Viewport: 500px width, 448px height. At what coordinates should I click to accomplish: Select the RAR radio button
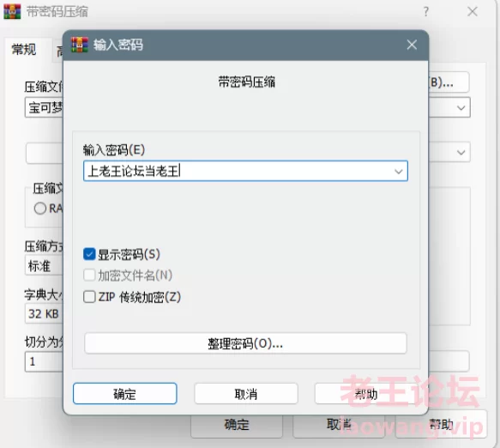click(x=40, y=209)
